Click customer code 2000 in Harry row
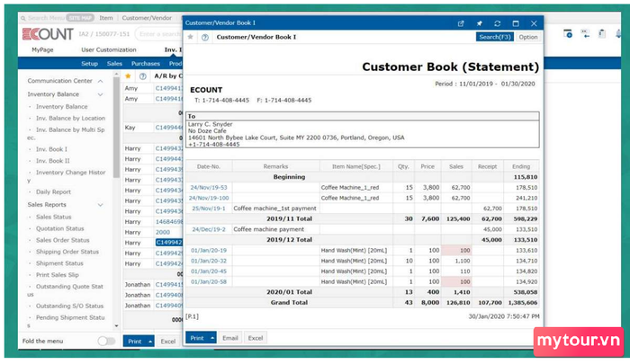This screenshot has width=630, height=364. [x=163, y=233]
